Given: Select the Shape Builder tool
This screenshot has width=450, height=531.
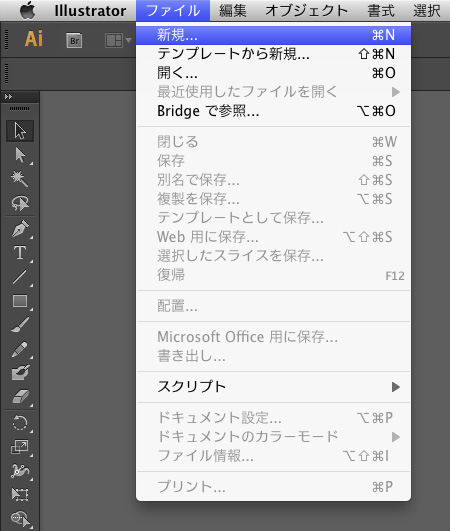Looking at the screenshot, I should (20, 518).
